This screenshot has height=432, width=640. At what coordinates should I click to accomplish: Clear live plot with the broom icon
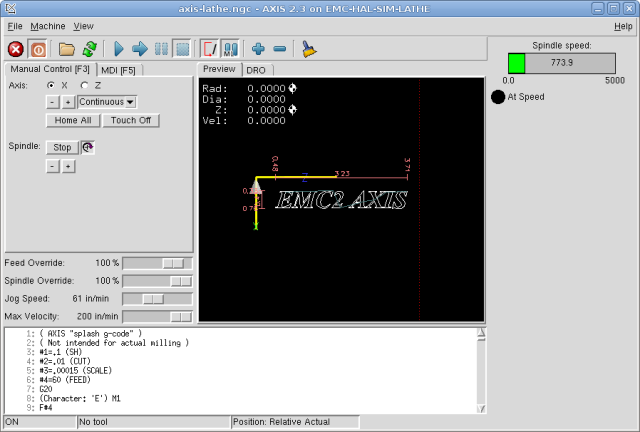point(309,48)
